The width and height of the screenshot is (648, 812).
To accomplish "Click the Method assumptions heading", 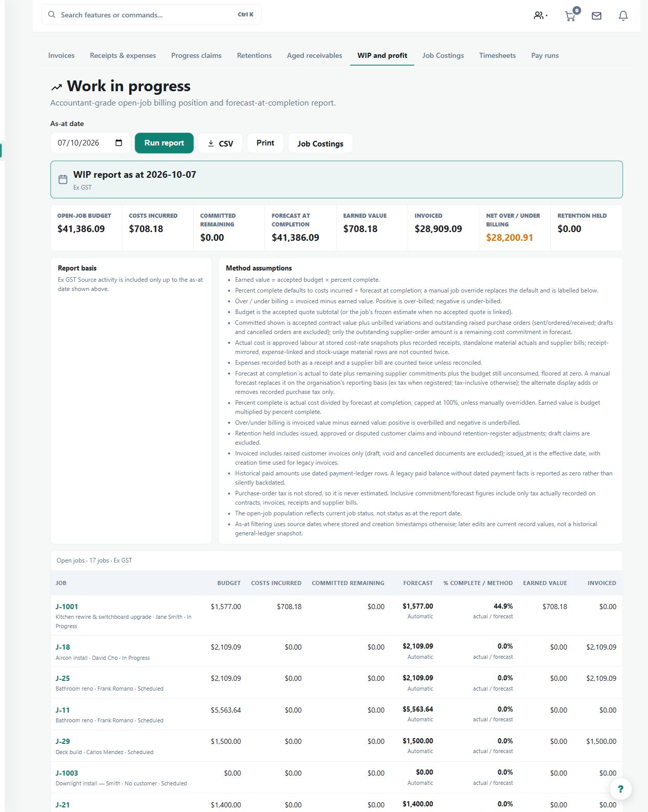I will point(259,268).
